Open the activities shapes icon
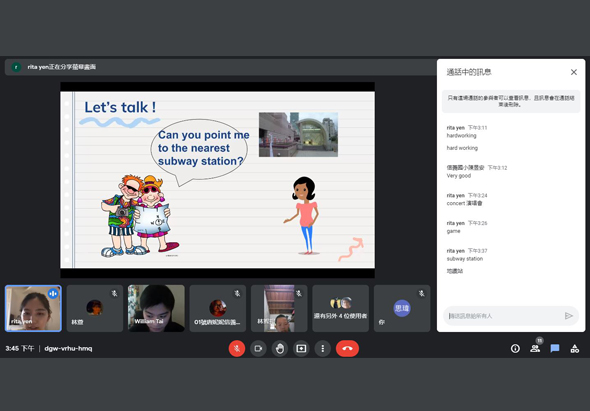Viewport: 590px width, 411px height. click(575, 349)
